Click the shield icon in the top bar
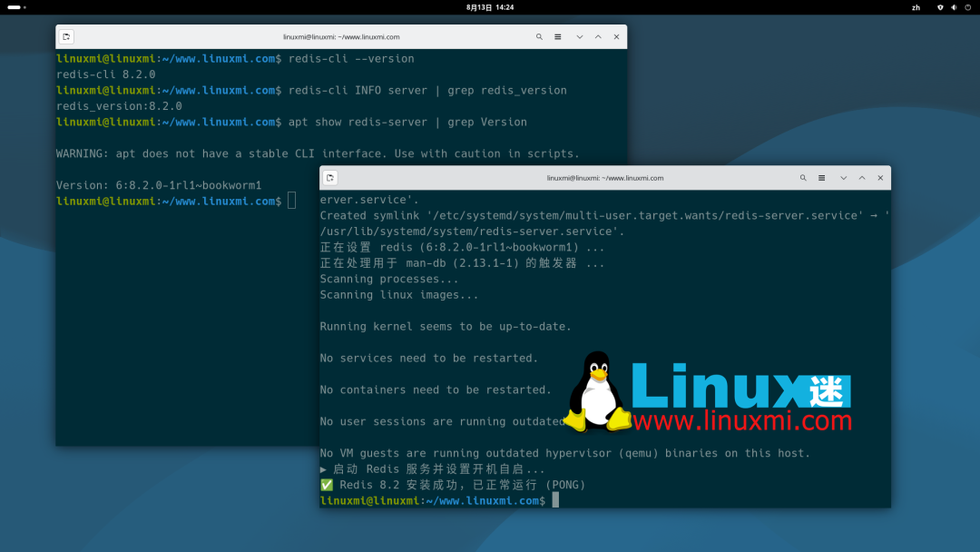 [x=940, y=7]
